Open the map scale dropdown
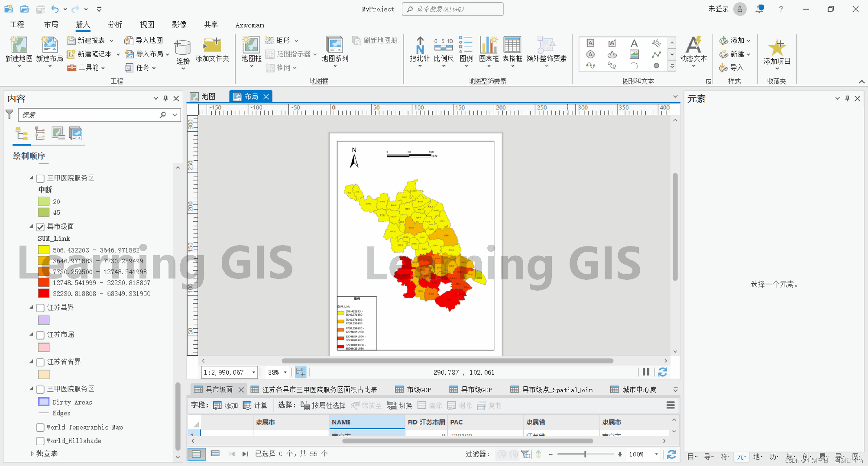 point(253,372)
